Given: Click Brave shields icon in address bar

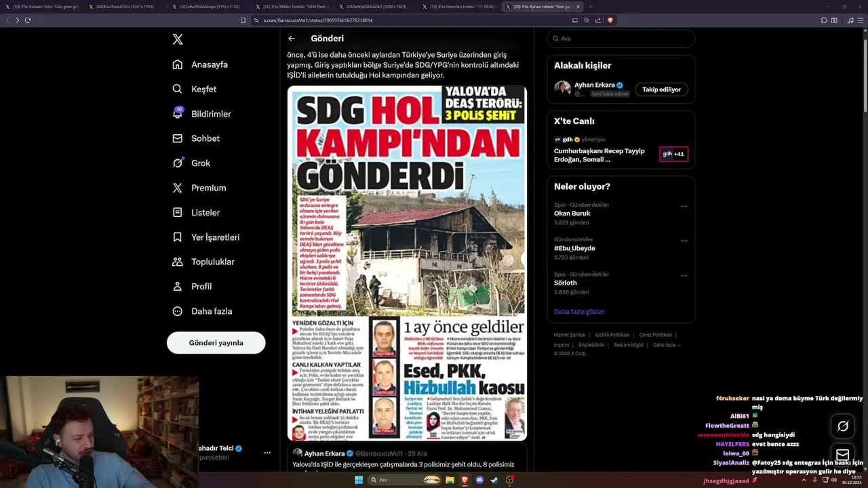Looking at the screenshot, I should point(610,20).
